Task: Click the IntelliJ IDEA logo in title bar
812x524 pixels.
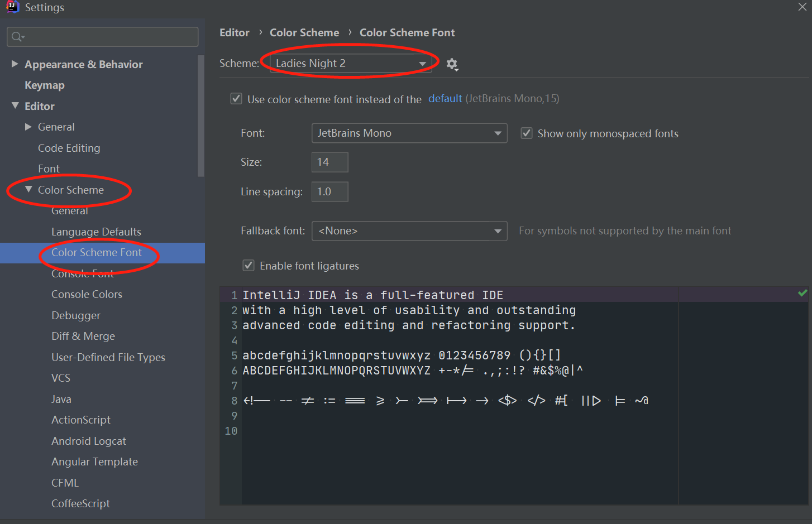Action: [12, 7]
